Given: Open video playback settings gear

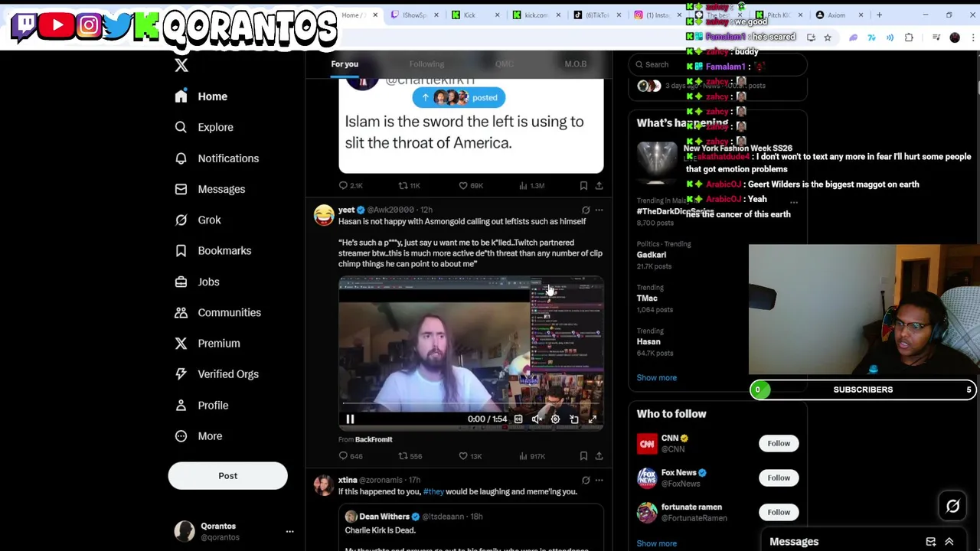Looking at the screenshot, I should tap(555, 419).
